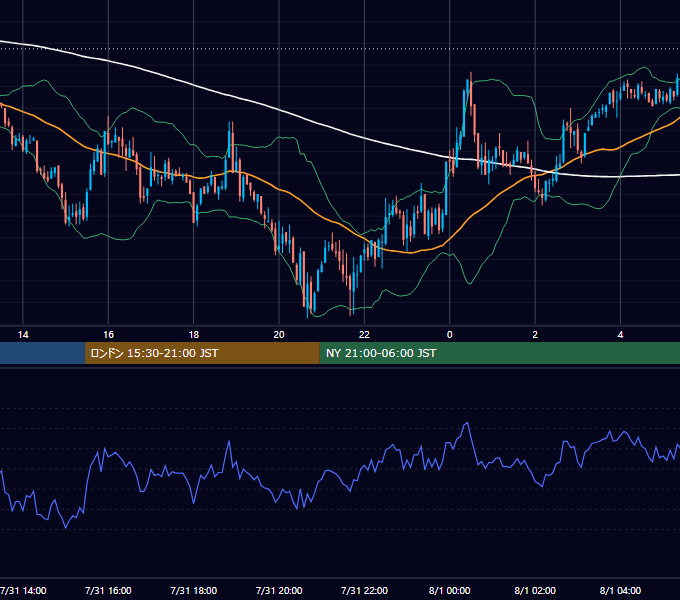Click the 22 hour label on price chart axis
Image resolution: width=680 pixels, height=600 pixels.
click(x=364, y=335)
